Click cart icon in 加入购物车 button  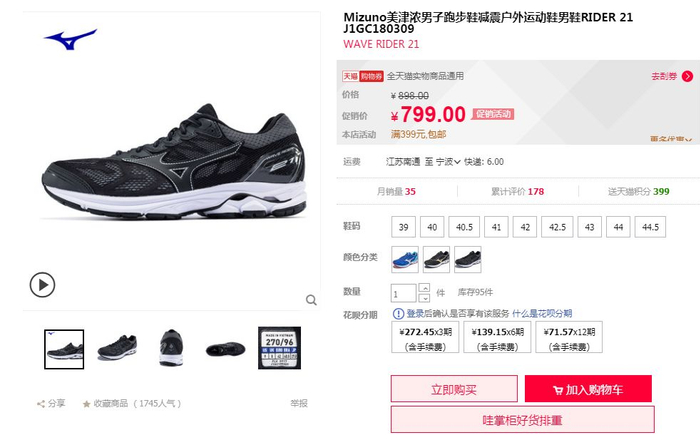coord(558,390)
